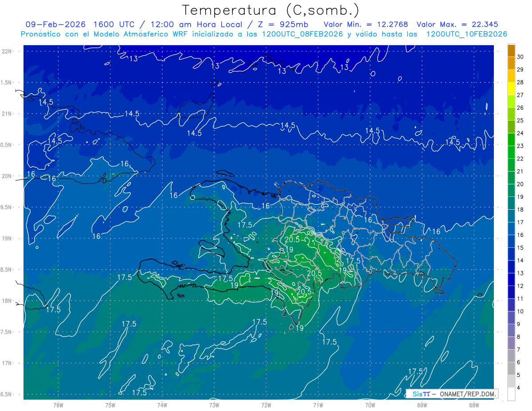Click the 'SisTT - ONAMET/REP.DOM.' credit box
The width and height of the screenshot is (532, 411).
tap(452, 394)
